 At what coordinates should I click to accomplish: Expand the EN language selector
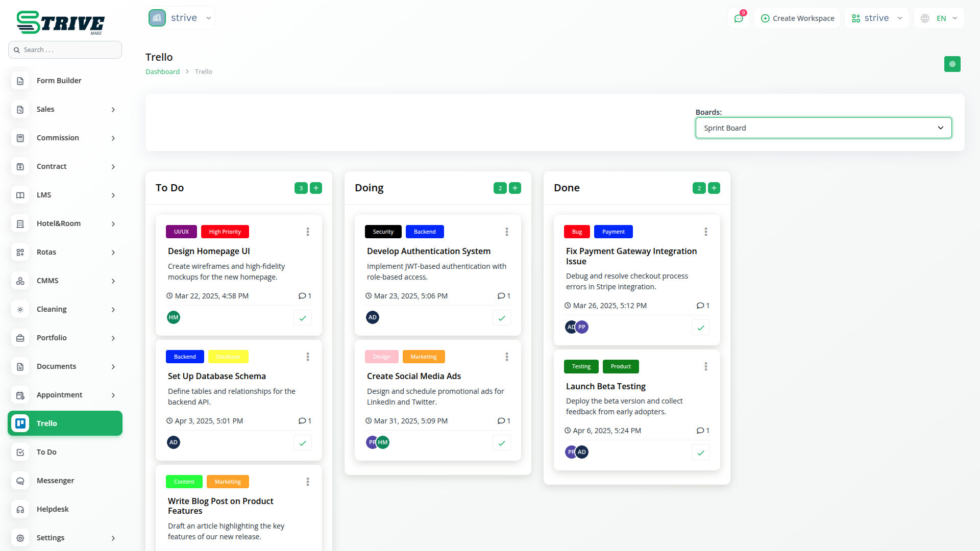point(940,18)
